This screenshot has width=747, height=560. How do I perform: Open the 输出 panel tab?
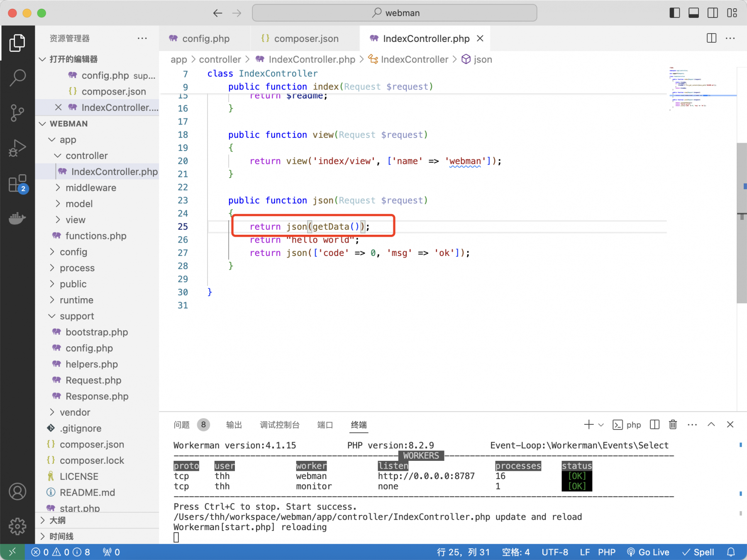[234, 425]
